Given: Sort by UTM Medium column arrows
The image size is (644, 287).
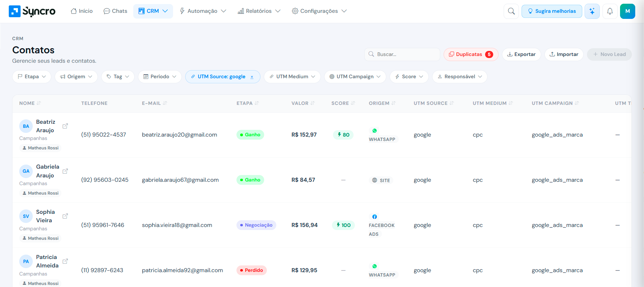Looking at the screenshot, I should (x=511, y=103).
